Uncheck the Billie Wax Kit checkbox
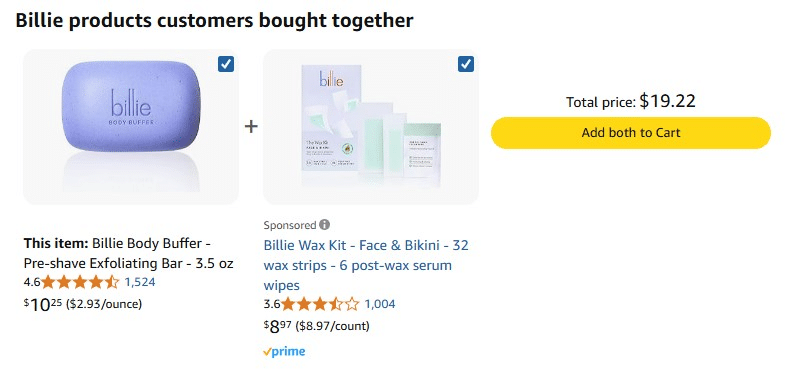Screen dimensions: 785x369 (466, 64)
